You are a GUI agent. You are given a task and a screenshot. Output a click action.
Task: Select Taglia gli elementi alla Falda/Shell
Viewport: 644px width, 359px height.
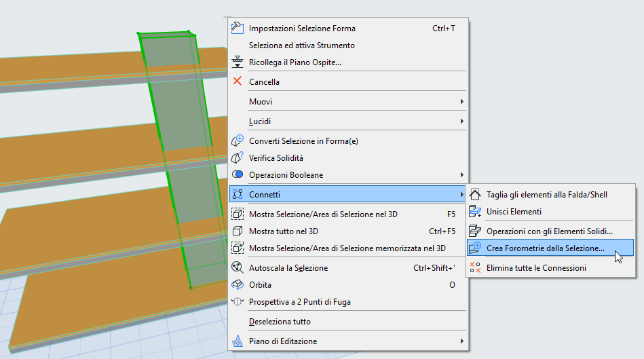[x=550, y=194]
